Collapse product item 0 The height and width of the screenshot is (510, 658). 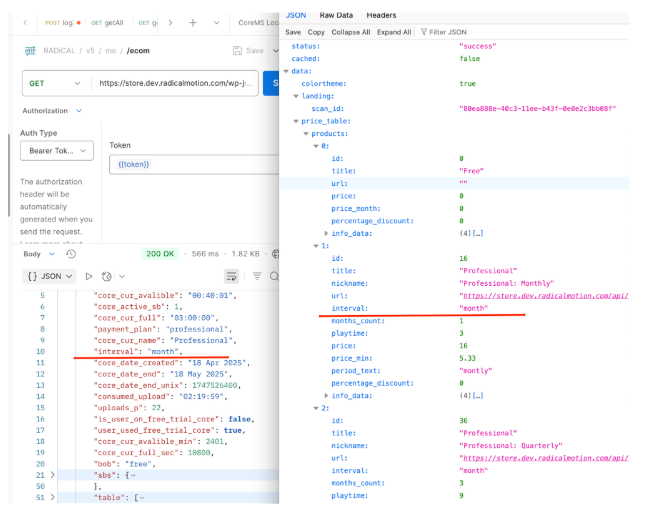tap(316, 146)
